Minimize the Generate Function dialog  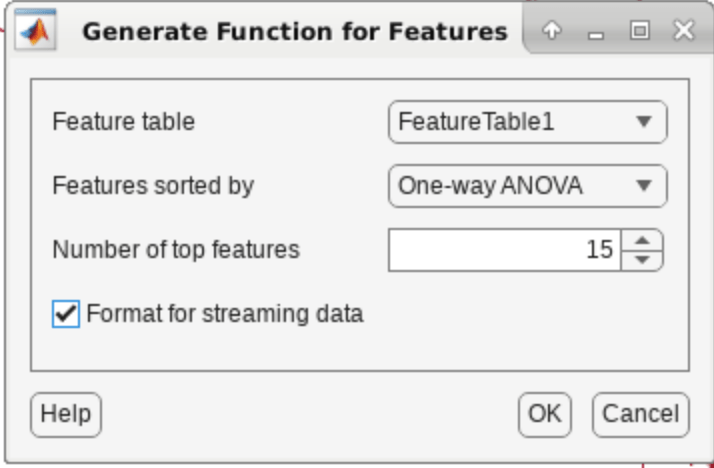point(597,31)
